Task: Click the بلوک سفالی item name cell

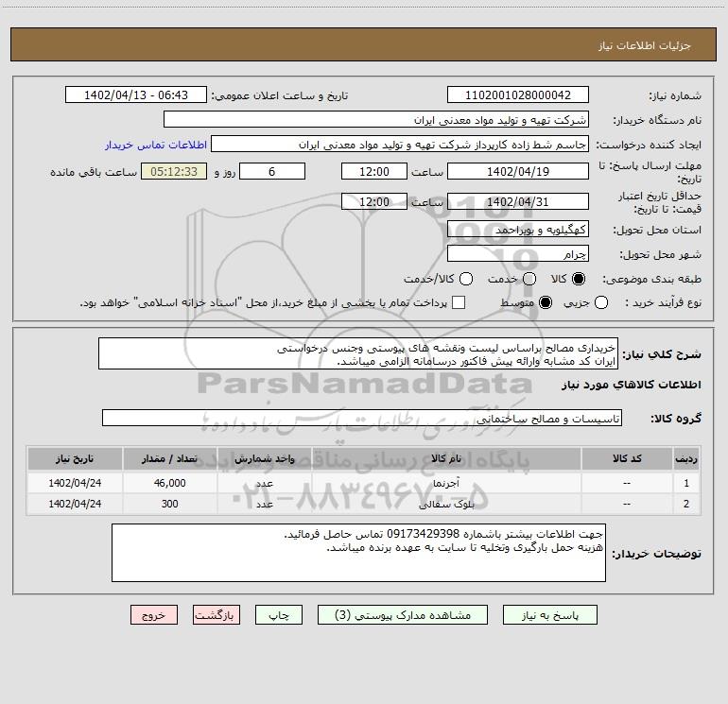Action: pos(446,504)
